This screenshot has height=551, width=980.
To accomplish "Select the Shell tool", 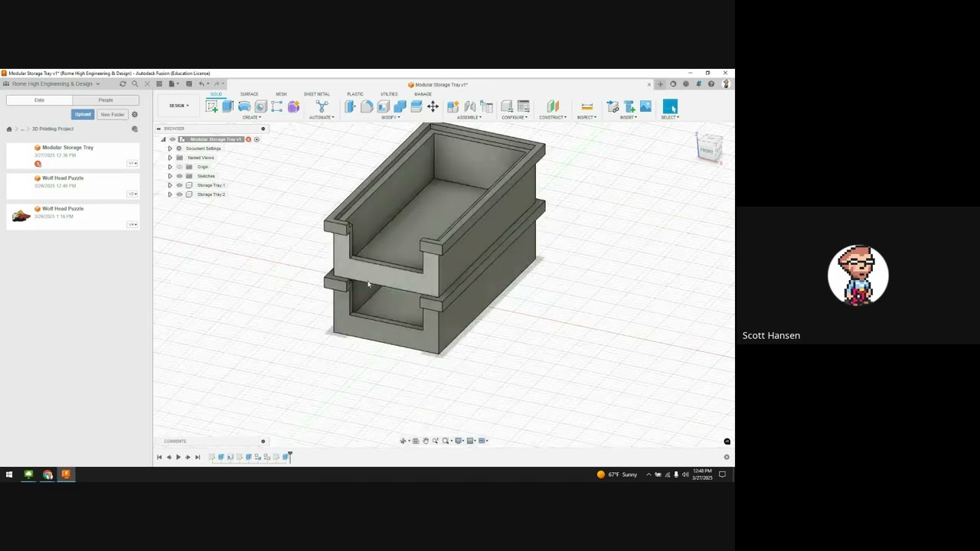I will [x=384, y=106].
